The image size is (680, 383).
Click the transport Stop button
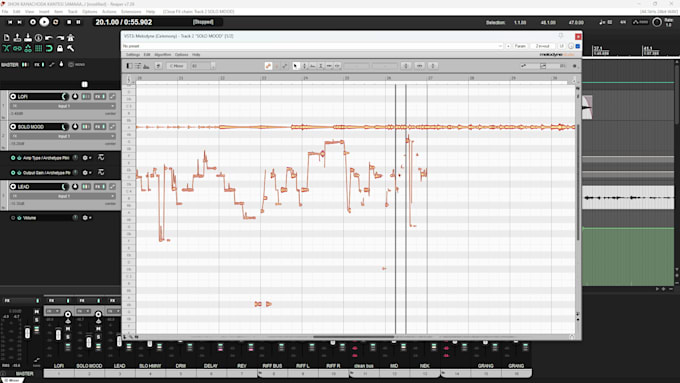pyautogui.click(x=69, y=22)
